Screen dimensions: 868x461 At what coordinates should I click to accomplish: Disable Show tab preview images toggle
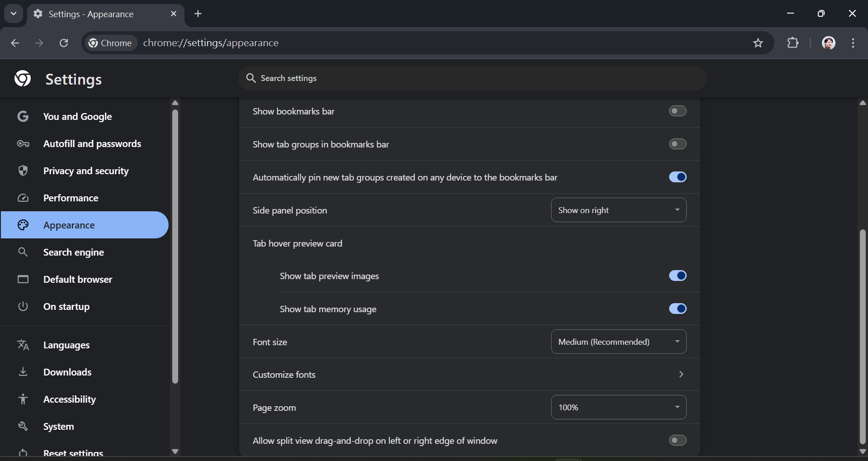(677, 276)
